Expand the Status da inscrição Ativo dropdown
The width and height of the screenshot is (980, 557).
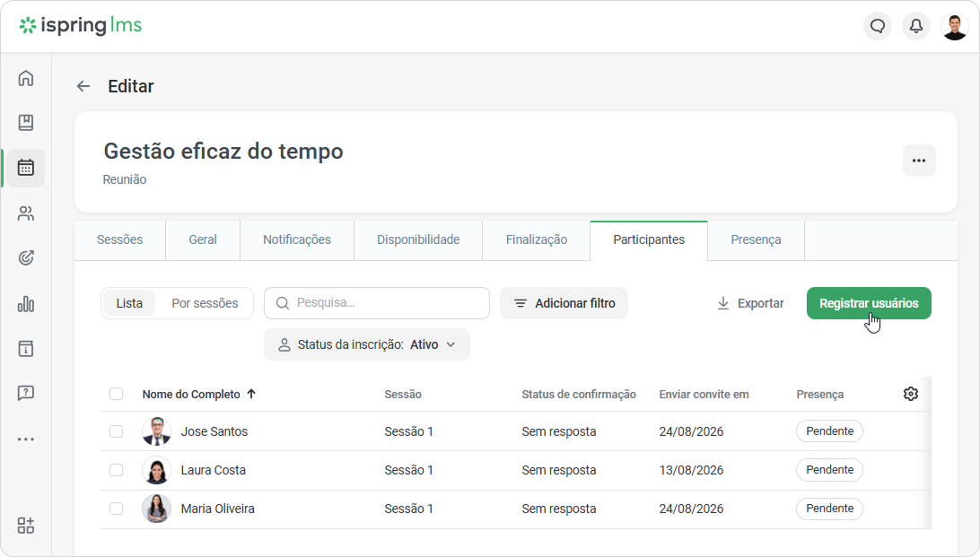[367, 344]
